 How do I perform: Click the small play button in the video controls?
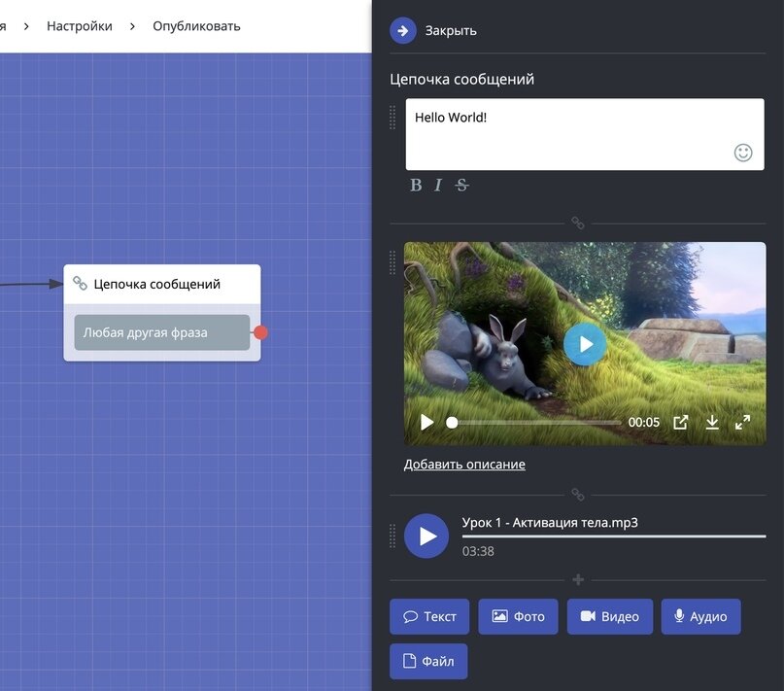[426, 423]
